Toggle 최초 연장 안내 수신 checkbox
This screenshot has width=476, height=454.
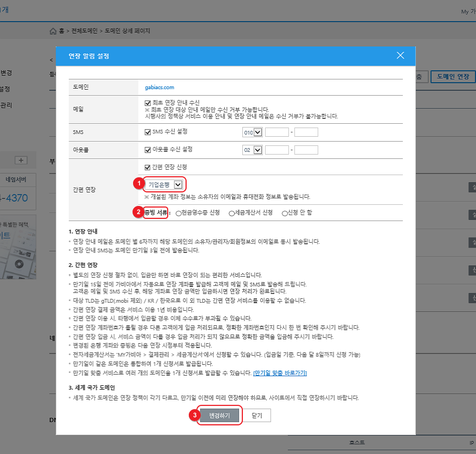(148, 103)
